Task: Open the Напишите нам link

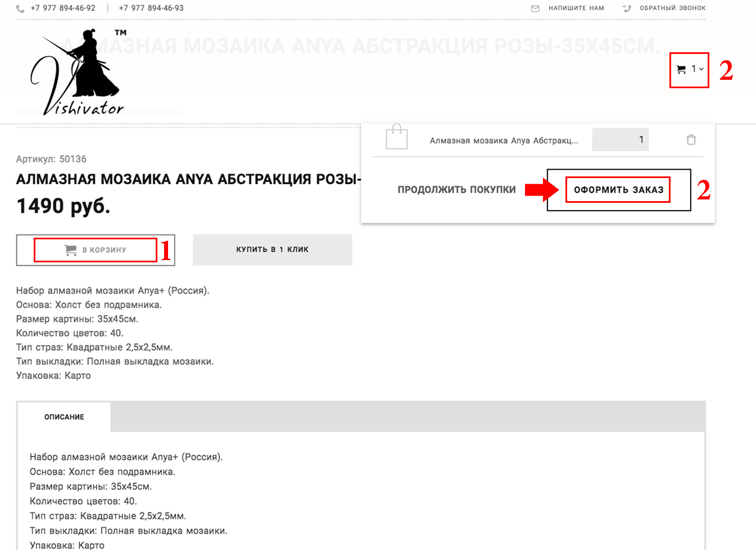Action: click(x=576, y=8)
